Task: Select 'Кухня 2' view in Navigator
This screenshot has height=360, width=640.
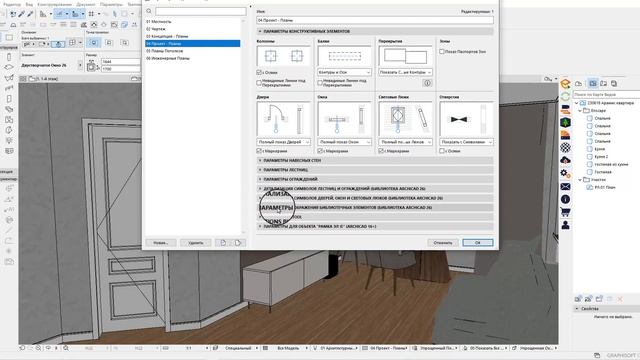Action: [x=601, y=157]
